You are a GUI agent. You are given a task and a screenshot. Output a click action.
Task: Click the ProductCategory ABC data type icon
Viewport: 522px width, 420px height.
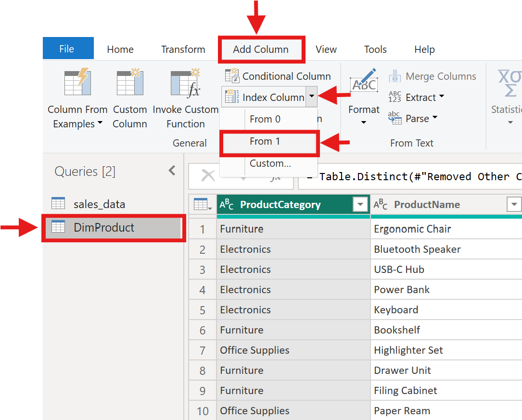coord(227,205)
